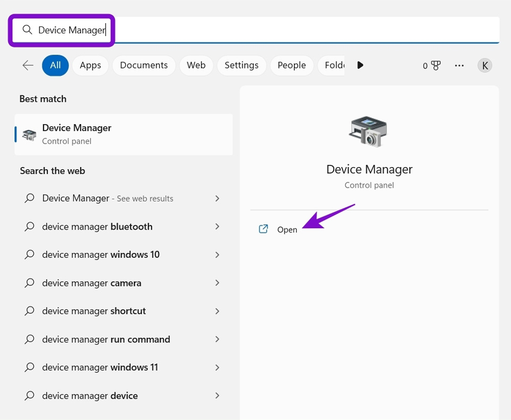
Task: Click the Open external link icon
Action: [263, 229]
